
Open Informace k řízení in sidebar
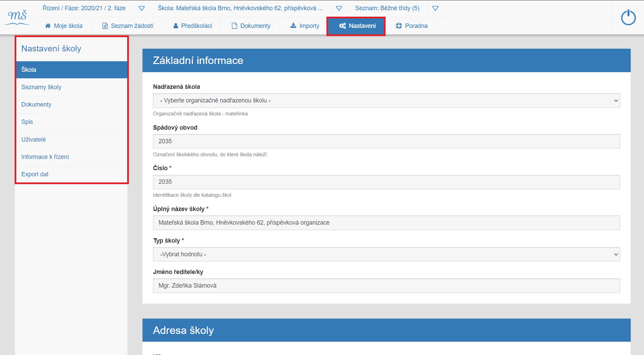point(72,157)
